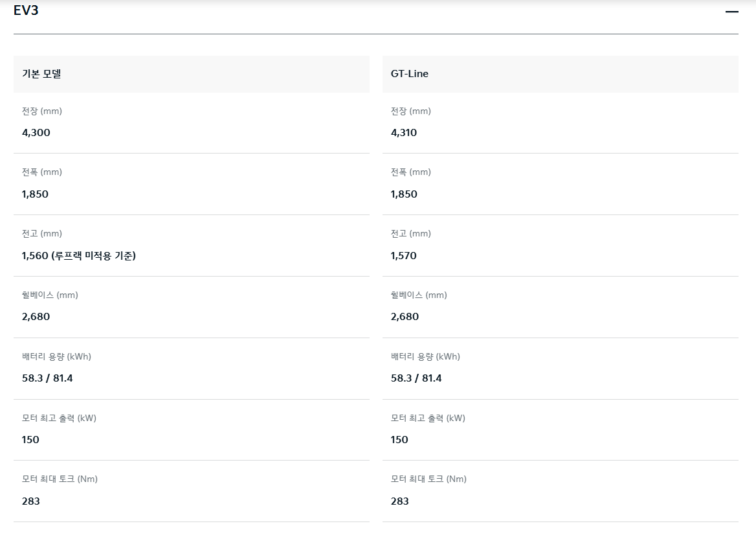The image size is (756, 539).
Task: Click 58.3 / 81.4 value under GT-Line
Action: coord(416,378)
